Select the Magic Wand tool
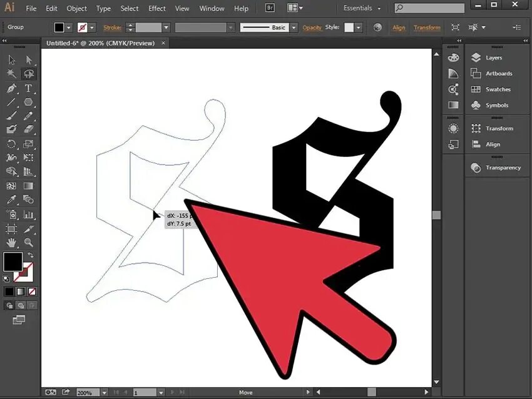Image resolution: width=532 pixels, height=399 pixels. tap(11, 74)
